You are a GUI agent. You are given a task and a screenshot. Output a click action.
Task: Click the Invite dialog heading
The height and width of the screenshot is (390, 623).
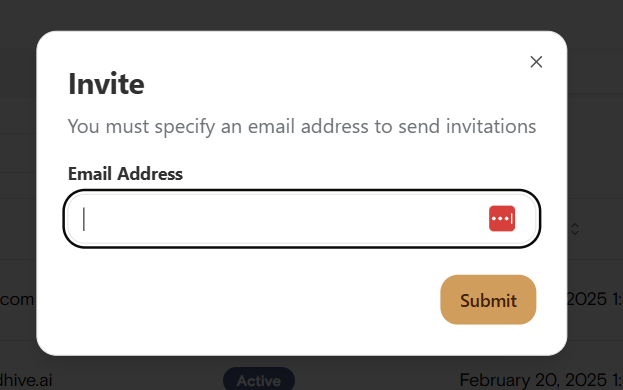point(106,84)
